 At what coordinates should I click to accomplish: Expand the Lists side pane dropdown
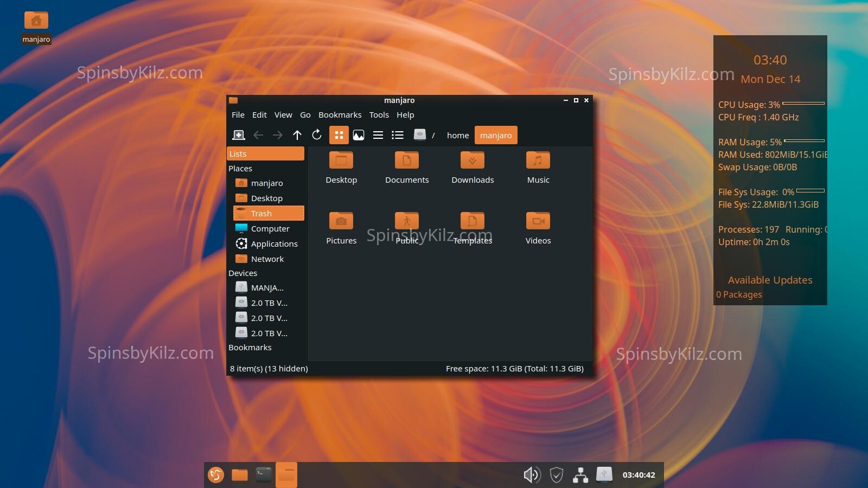(265, 154)
